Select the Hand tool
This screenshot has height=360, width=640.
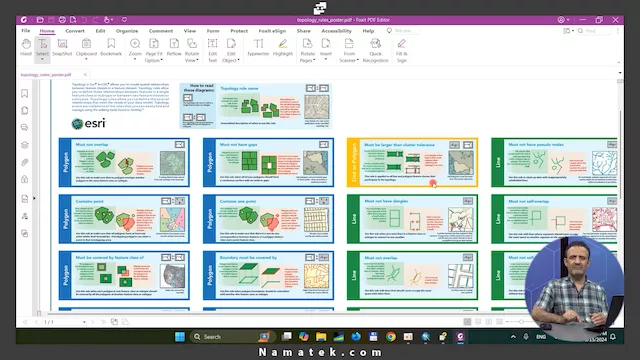(x=26, y=47)
